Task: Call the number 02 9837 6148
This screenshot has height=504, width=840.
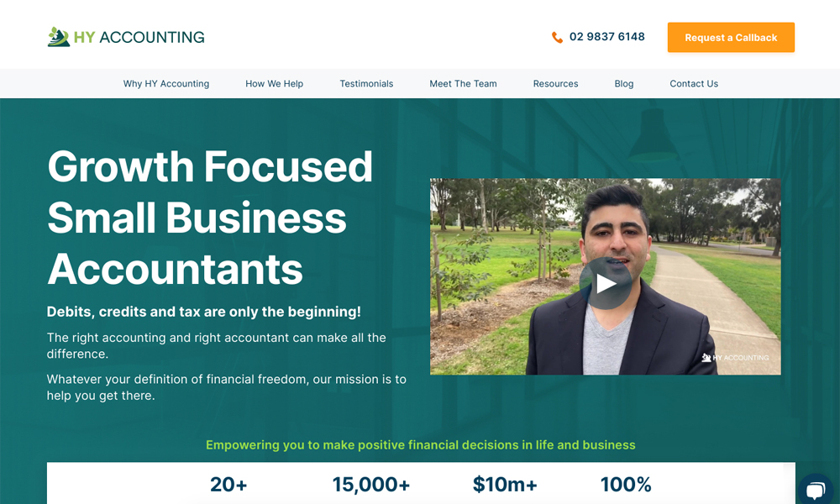Action: tap(607, 36)
